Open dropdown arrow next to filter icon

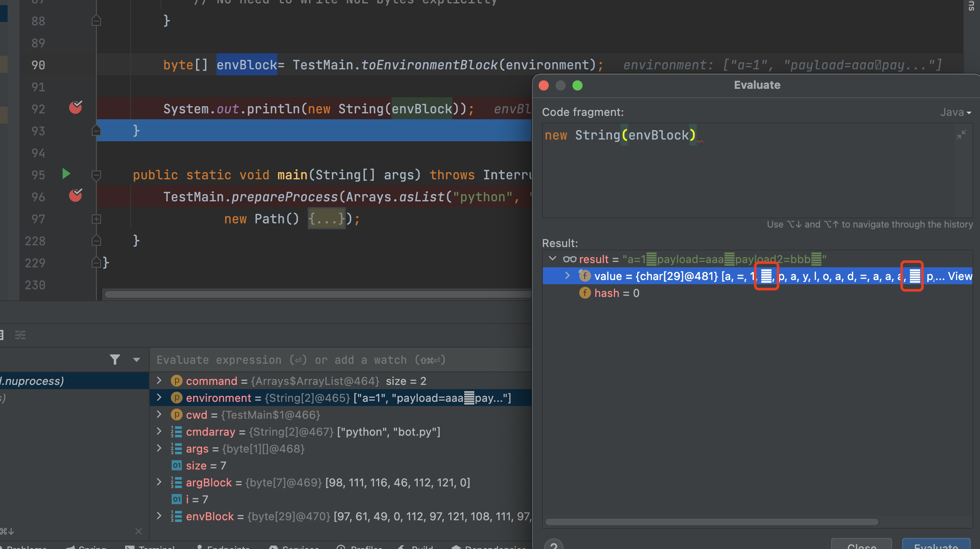tap(136, 360)
